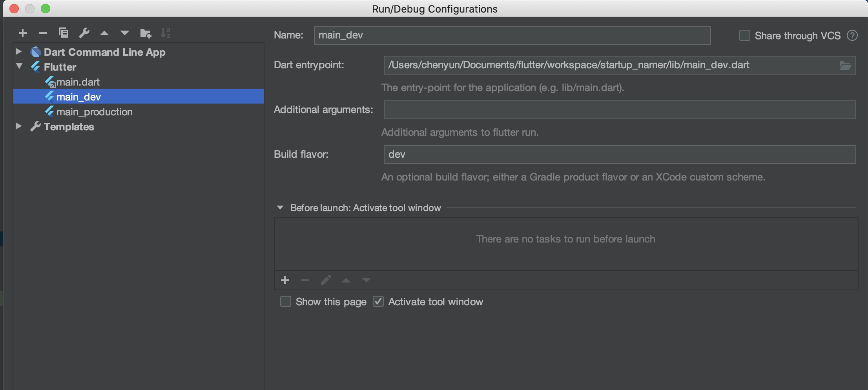Select the main.dart configuration

click(x=78, y=82)
